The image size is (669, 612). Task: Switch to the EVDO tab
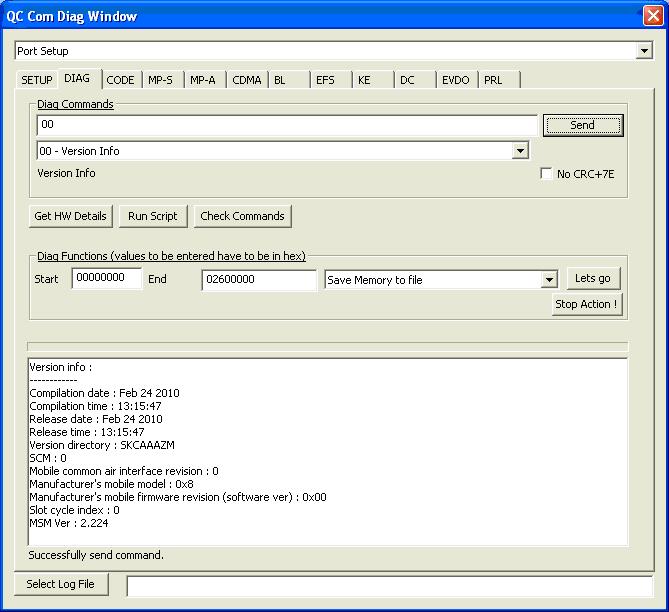point(457,80)
